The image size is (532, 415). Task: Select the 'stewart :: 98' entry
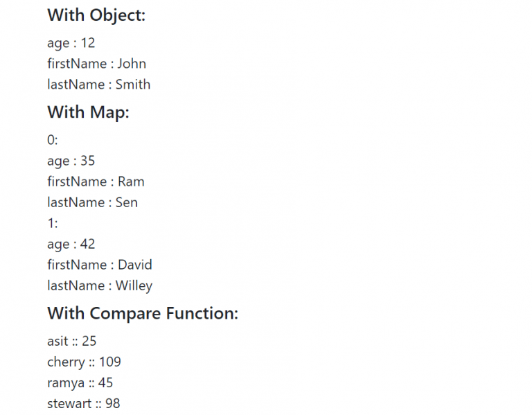[83, 404]
